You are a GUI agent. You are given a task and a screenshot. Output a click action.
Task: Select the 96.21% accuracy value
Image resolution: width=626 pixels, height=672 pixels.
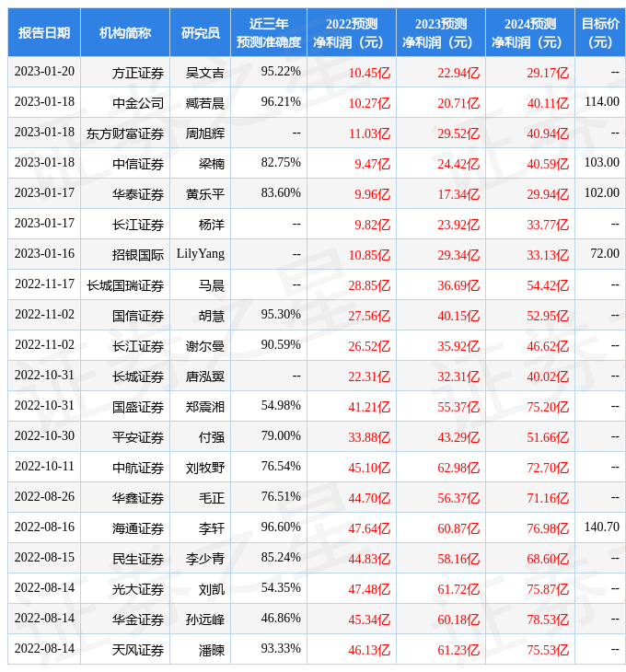pos(281,102)
